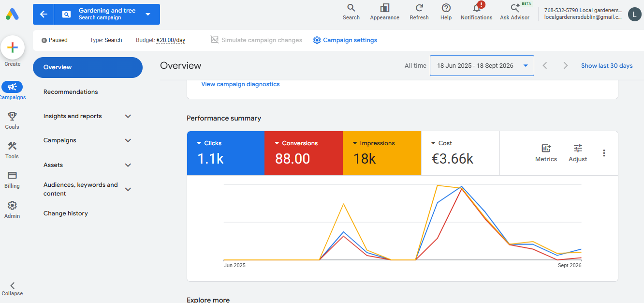
Task: Open the Cost metric dropdown tile
Action: (460, 153)
